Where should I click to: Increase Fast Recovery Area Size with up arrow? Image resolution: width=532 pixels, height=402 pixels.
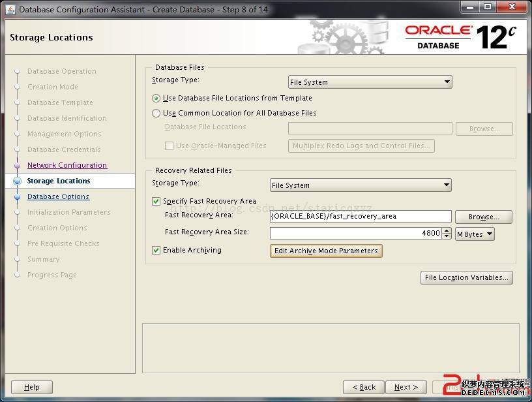[447, 230]
